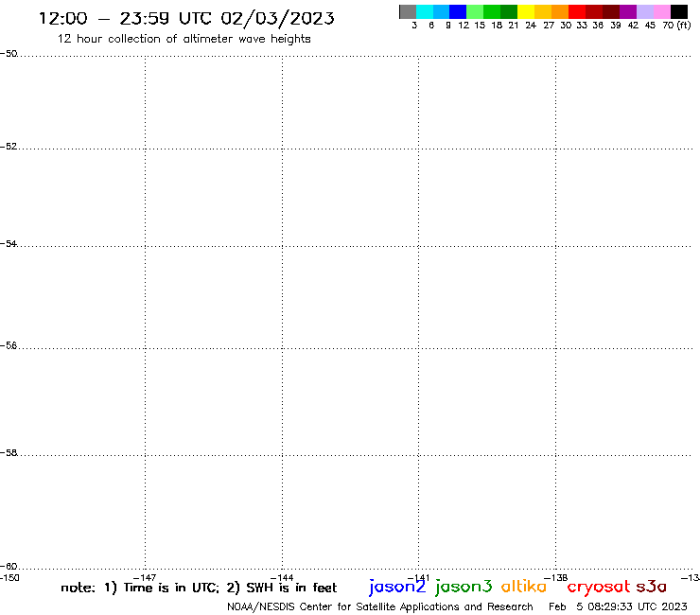Viewport: 700px width, 615px height.
Task: Click the longitude label -150
Action: (9, 578)
